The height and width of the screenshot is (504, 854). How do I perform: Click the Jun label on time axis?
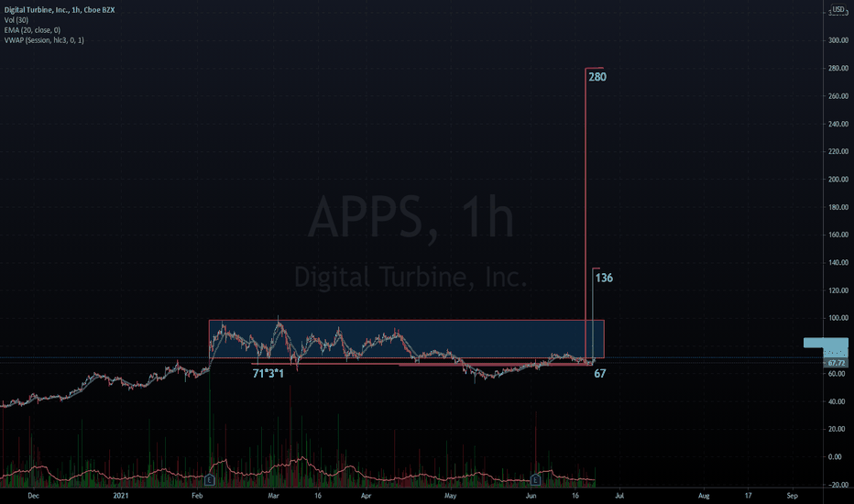531,496
